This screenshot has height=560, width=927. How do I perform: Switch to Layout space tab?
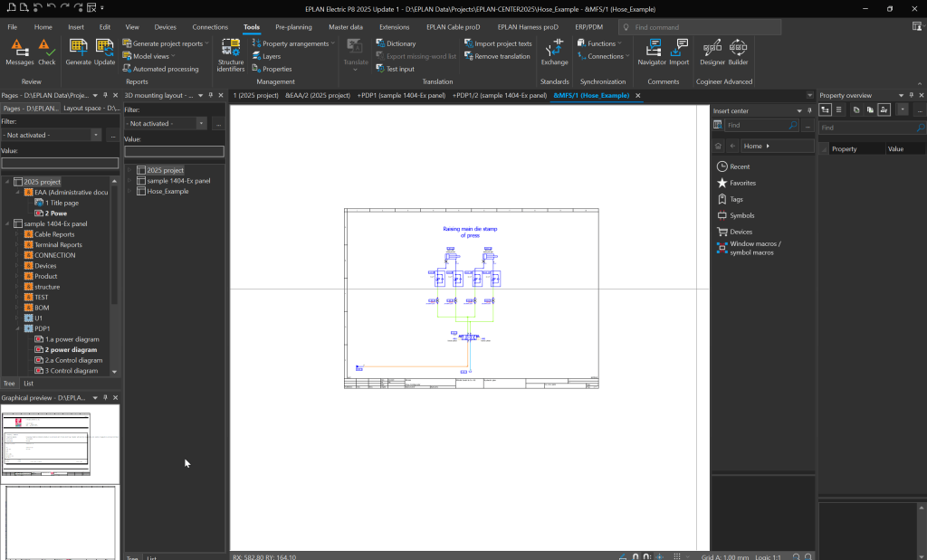(91, 108)
